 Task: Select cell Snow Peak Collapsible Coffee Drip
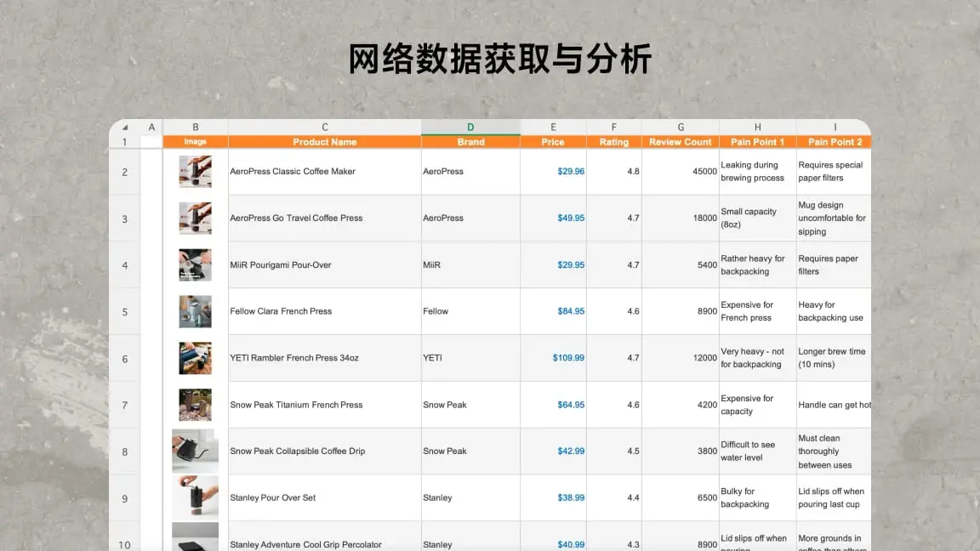click(324, 451)
